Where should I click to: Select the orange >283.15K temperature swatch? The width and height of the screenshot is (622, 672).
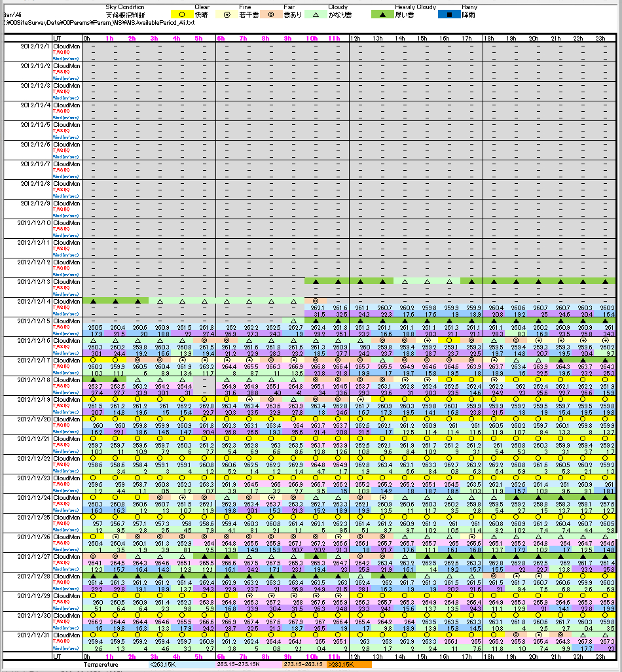(x=348, y=665)
